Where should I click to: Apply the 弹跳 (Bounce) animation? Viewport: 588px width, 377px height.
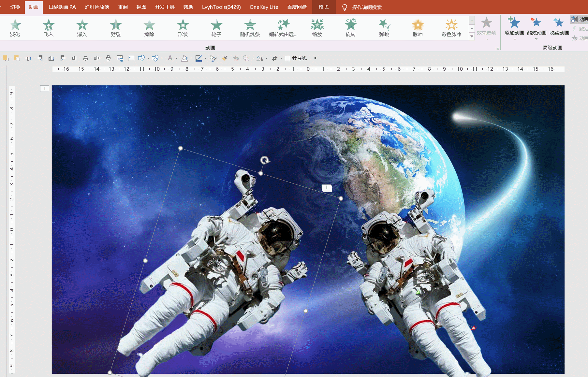384,28
